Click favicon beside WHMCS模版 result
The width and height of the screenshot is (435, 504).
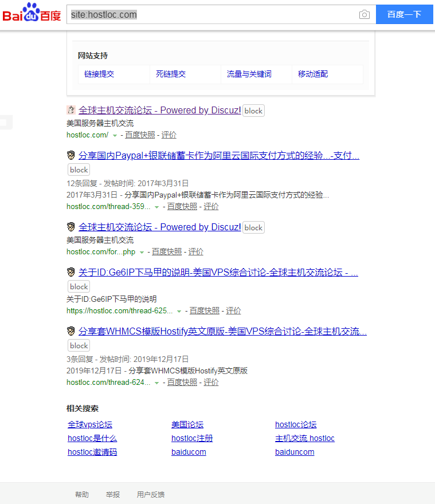71,331
